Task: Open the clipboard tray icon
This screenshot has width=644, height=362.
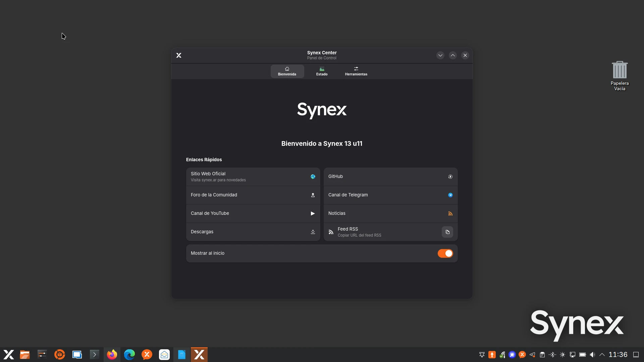Action: (x=542, y=355)
